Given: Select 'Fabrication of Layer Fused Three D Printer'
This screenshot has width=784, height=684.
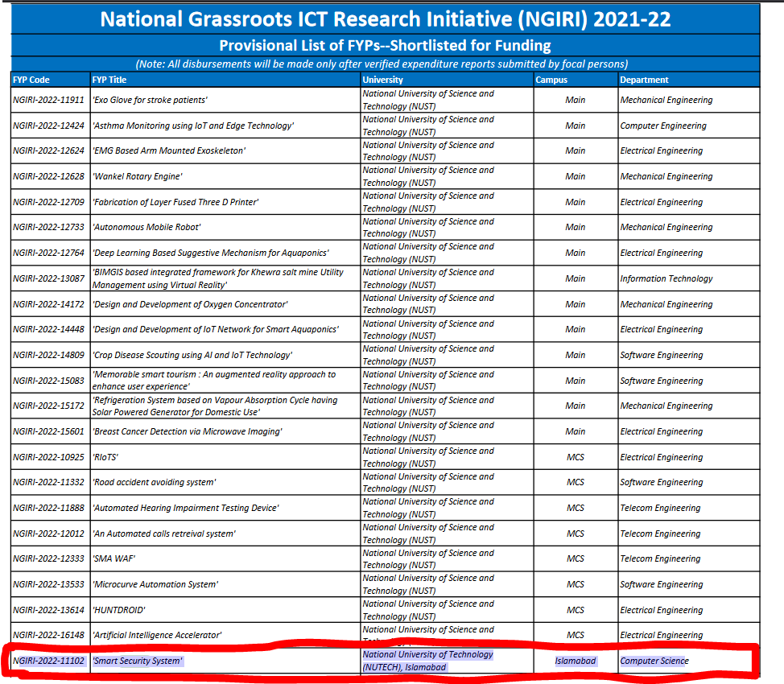Looking at the screenshot, I should [175, 202].
